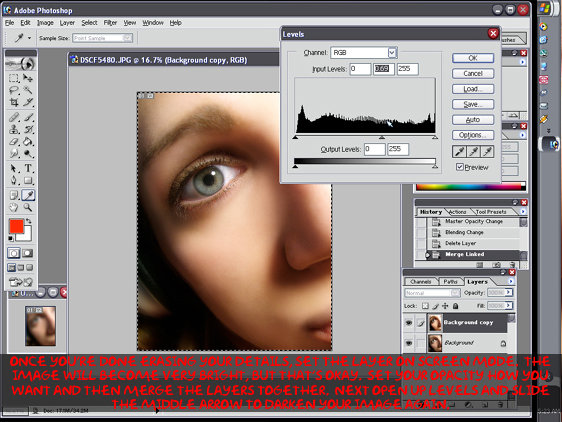
Task: Select the Hand tool
Action: coord(14,207)
